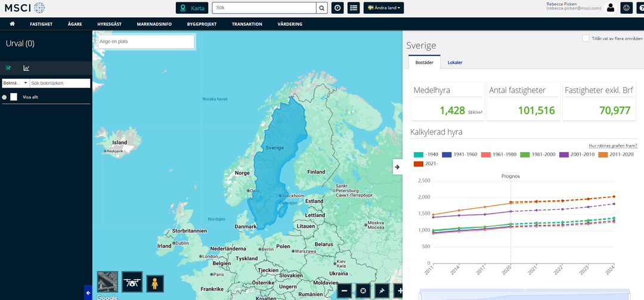The image size is (644, 300).
Task: Open the history clock icon
Action: tap(338, 8)
